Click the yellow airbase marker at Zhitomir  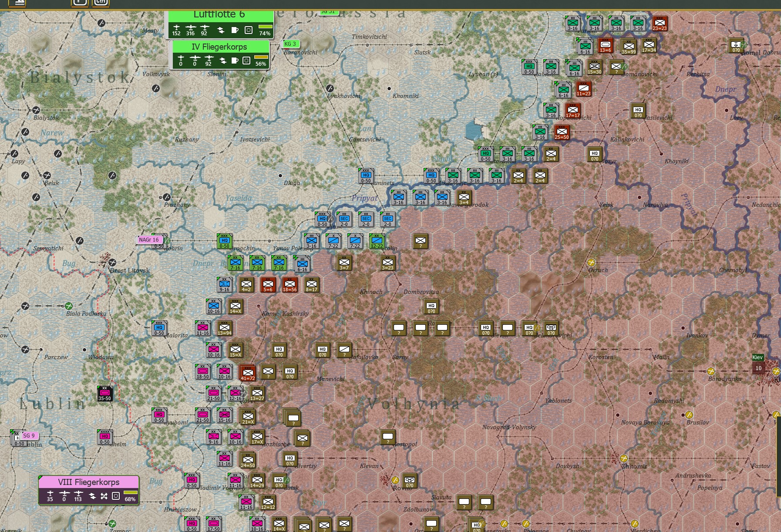(x=624, y=458)
